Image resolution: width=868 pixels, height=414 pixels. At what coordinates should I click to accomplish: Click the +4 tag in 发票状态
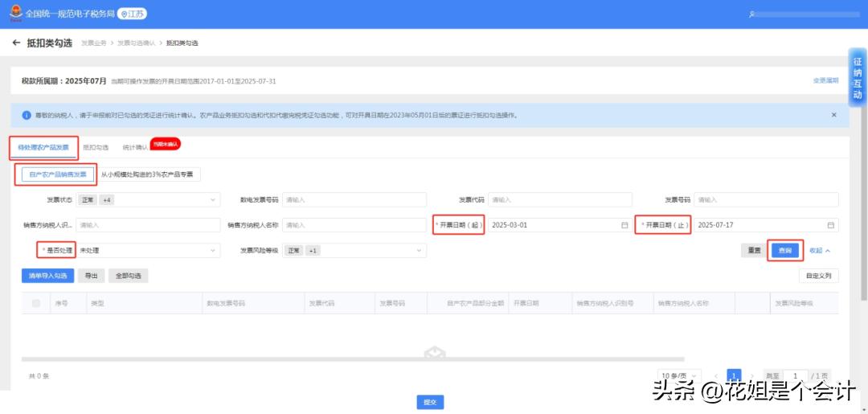(x=108, y=200)
